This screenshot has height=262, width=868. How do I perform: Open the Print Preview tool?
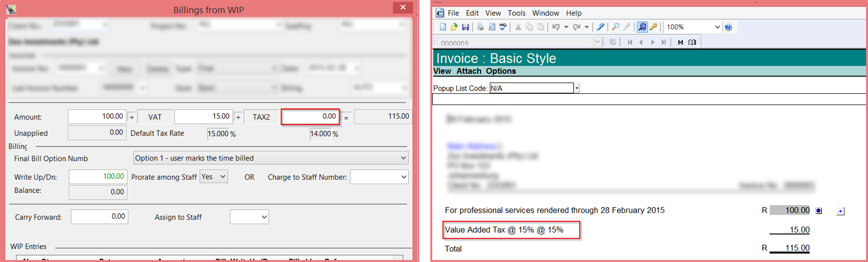[492, 27]
